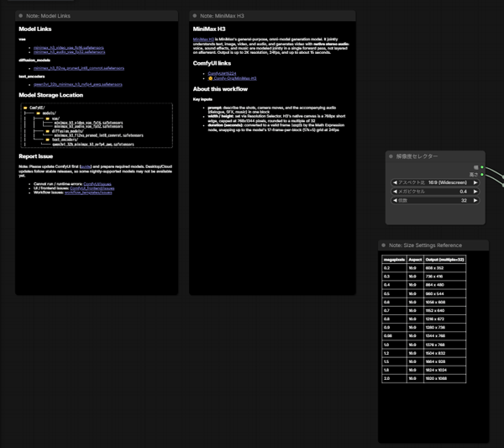Screen dimensions: 504x448
Task: Click the models/ folder icon in tree
Action: pyautogui.click(x=38, y=113)
